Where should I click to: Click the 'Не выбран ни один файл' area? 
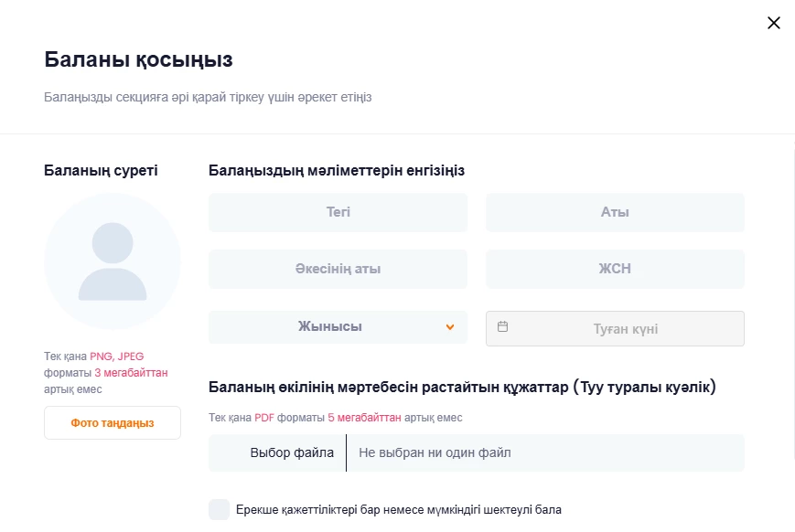(x=435, y=452)
